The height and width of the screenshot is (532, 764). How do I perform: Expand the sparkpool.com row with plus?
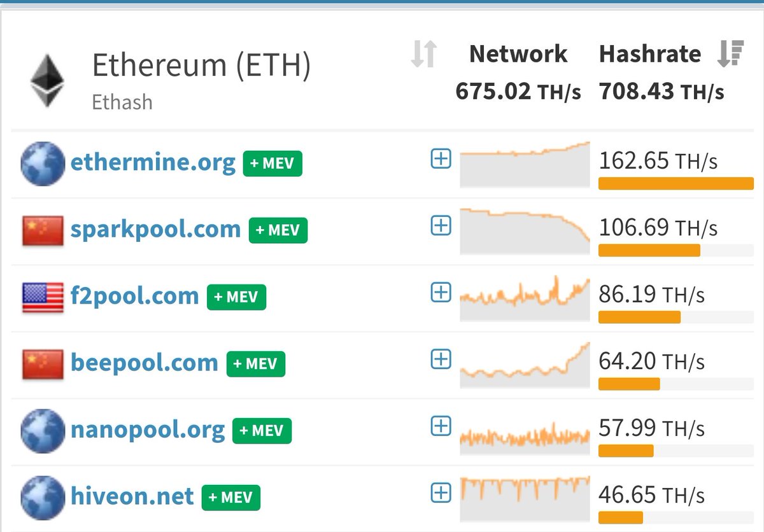click(441, 225)
